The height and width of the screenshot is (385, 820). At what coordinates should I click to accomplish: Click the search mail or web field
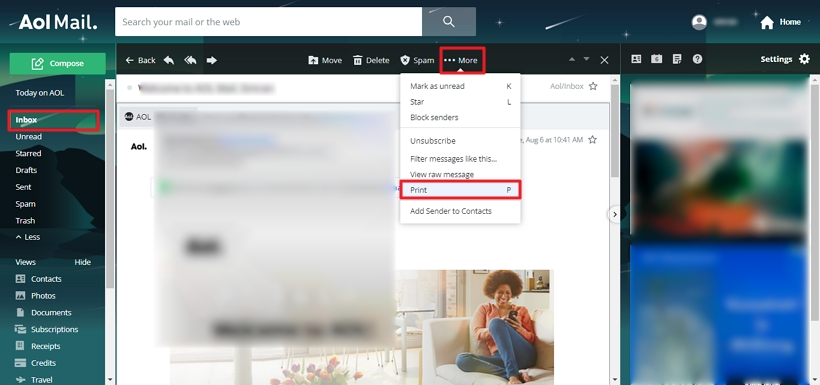(x=268, y=21)
